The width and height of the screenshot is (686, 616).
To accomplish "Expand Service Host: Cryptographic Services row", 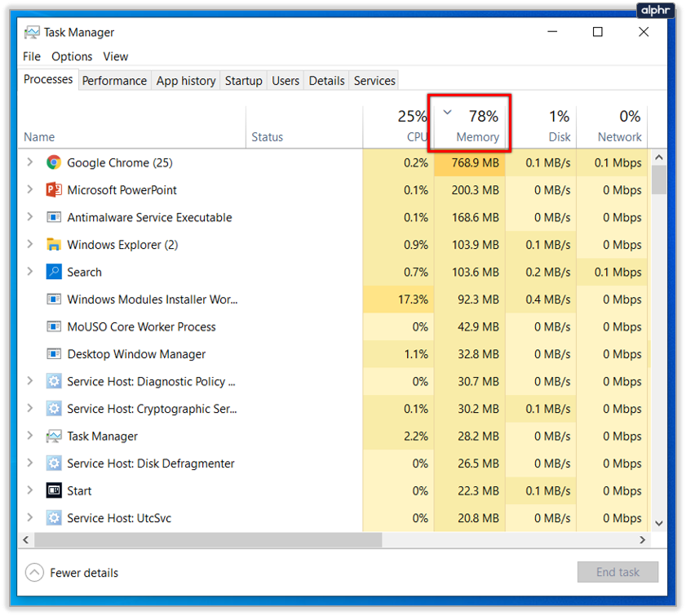I will 29,408.
